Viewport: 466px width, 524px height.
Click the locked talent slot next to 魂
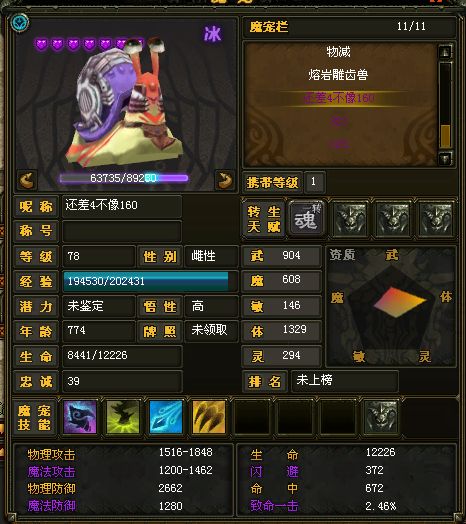[x=350, y=219]
